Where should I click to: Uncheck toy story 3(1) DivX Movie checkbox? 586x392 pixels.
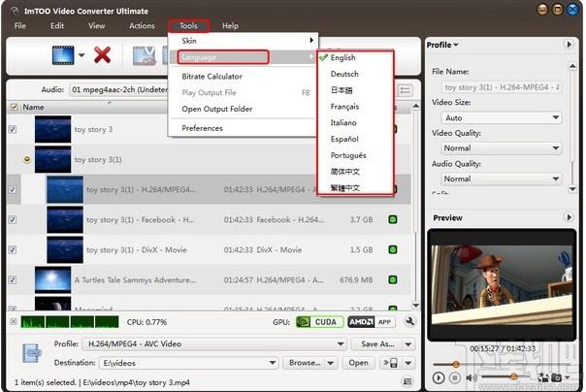[13, 249]
